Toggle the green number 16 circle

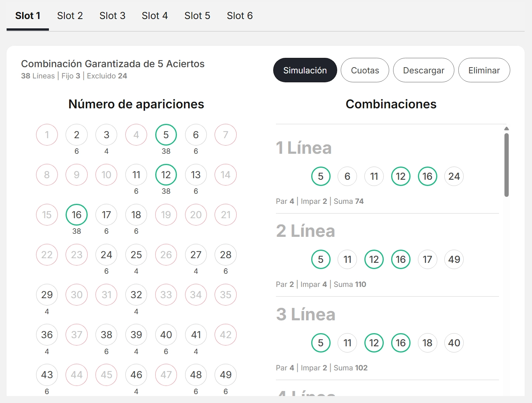76,215
